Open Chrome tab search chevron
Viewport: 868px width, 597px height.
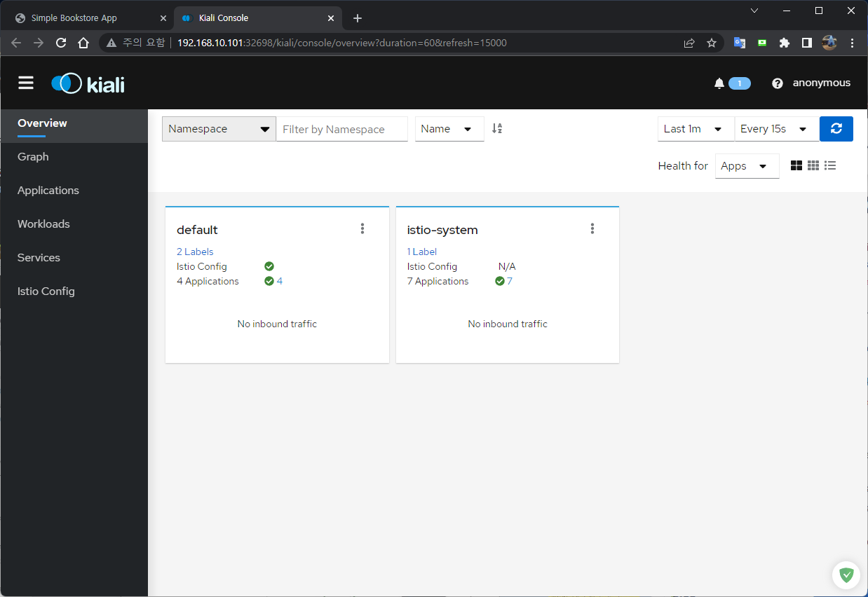point(754,11)
